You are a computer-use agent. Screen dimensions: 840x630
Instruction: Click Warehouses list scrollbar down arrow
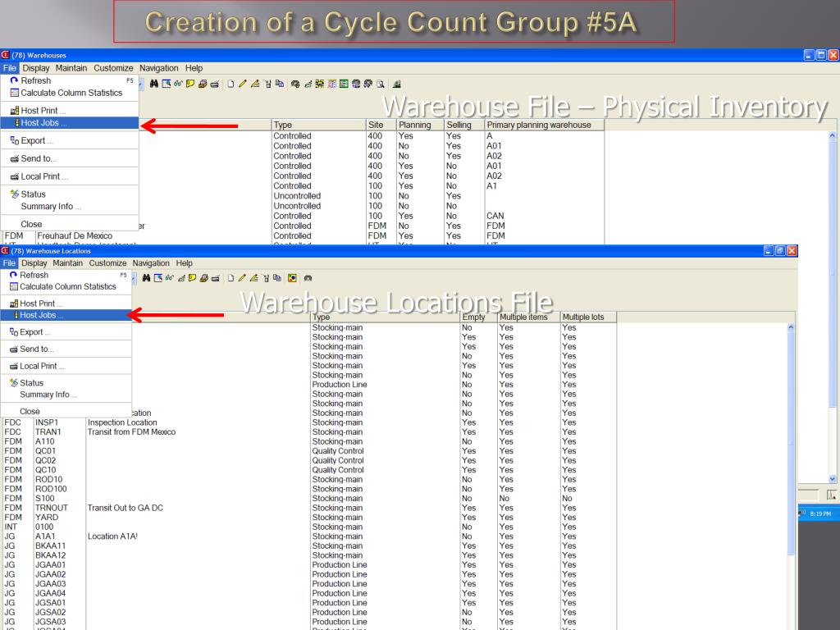pyautogui.click(x=833, y=479)
